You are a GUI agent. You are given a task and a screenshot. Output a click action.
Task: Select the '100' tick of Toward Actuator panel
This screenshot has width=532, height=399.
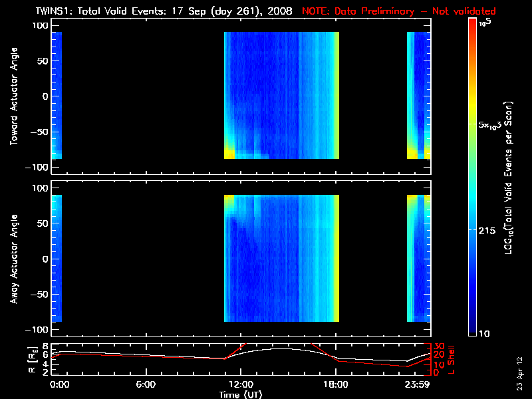[40, 25]
